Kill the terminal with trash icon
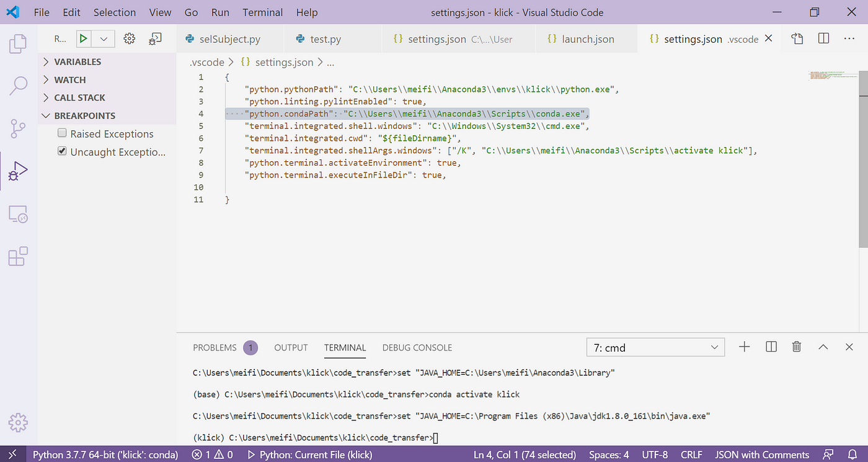868x462 pixels. click(x=797, y=347)
